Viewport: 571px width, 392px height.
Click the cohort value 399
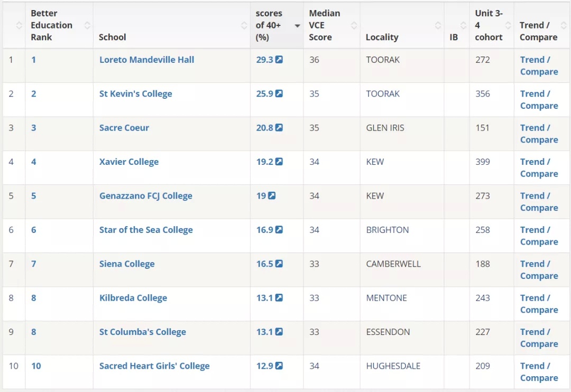tap(483, 162)
